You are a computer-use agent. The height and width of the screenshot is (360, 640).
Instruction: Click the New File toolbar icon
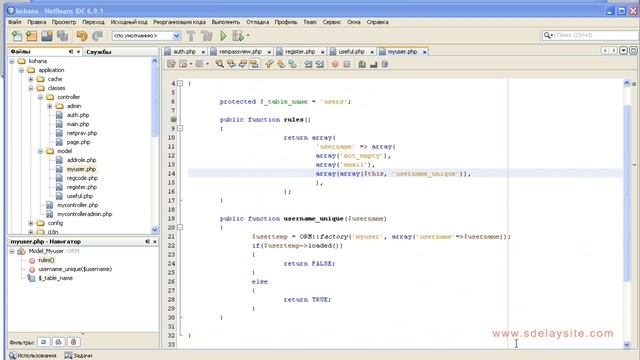pos(17,36)
